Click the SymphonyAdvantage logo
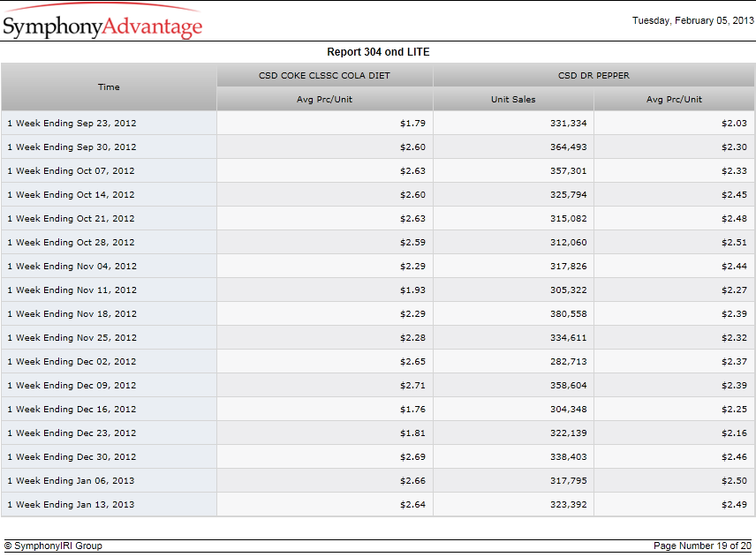Image resolution: width=756 pixels, height=557 pixels. (x=102, y=22)
